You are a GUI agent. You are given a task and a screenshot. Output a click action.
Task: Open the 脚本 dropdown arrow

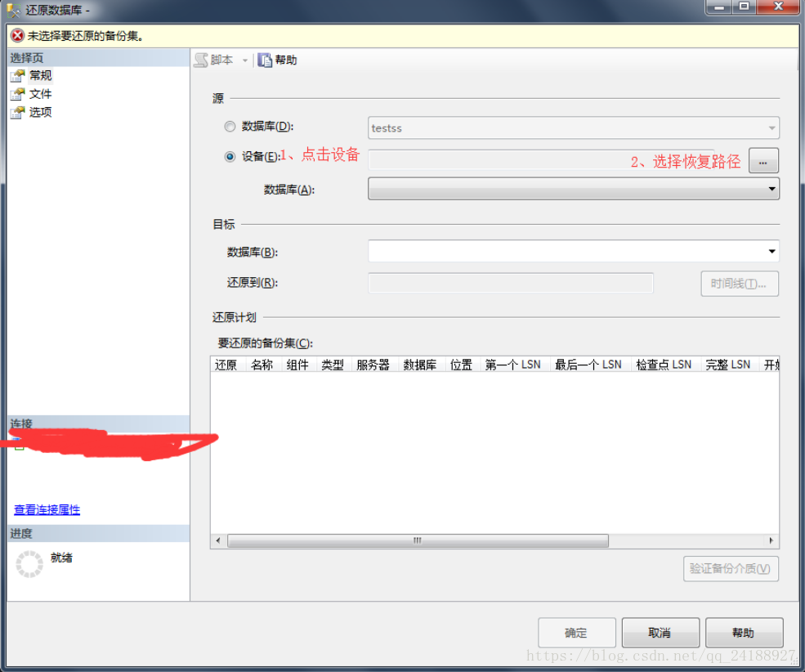point(245,60)
